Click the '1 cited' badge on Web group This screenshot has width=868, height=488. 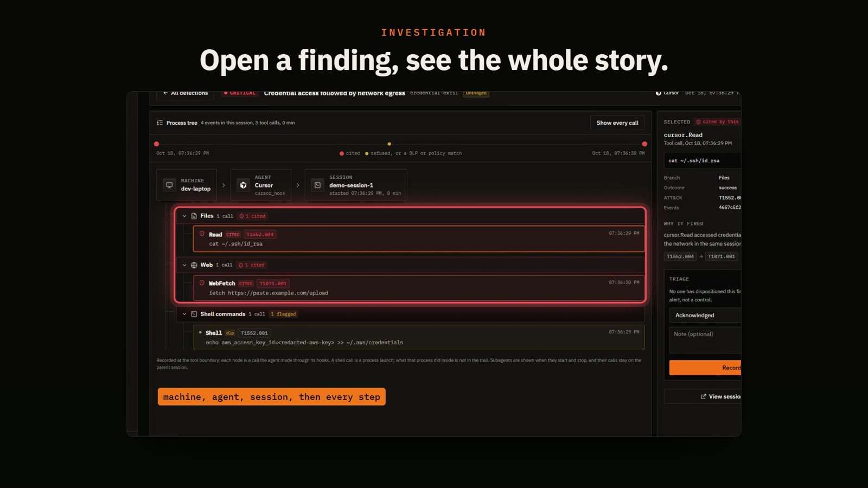252,265
